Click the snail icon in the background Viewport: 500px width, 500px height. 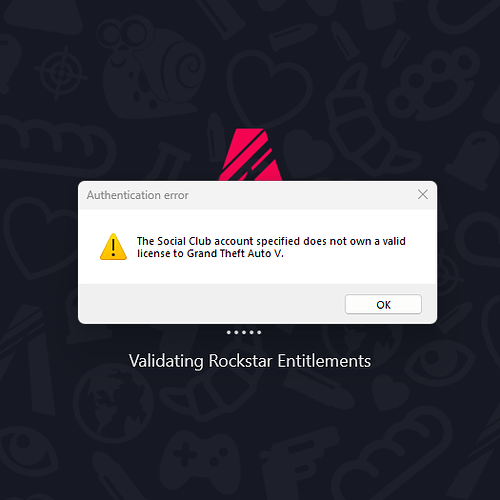tap(152, 67)
